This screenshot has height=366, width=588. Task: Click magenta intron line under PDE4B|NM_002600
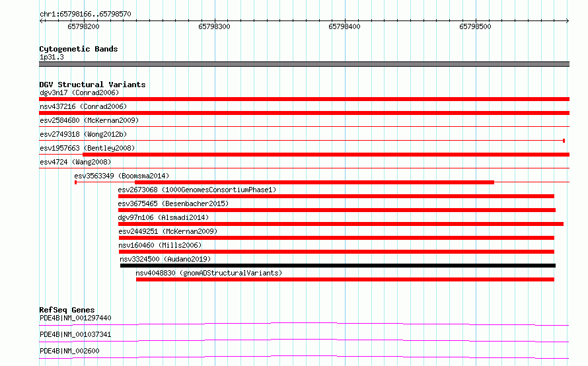304,357
